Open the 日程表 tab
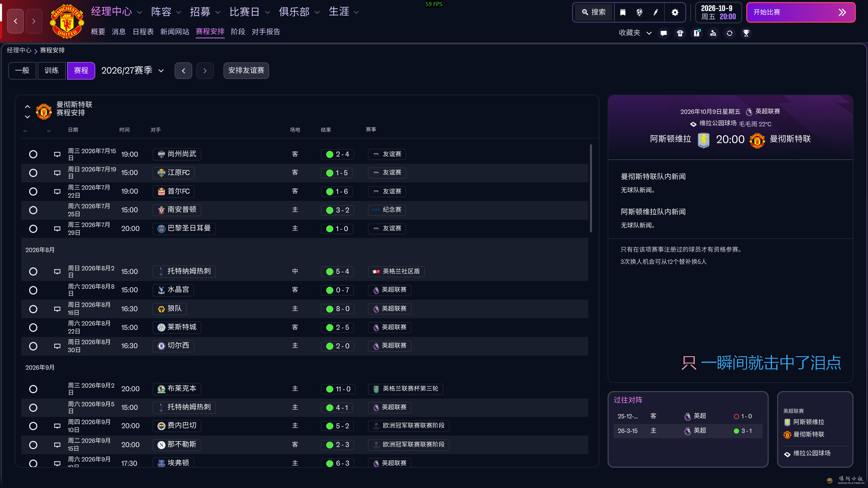The height and width of the screenshot is (488, 868). [143, 32]
